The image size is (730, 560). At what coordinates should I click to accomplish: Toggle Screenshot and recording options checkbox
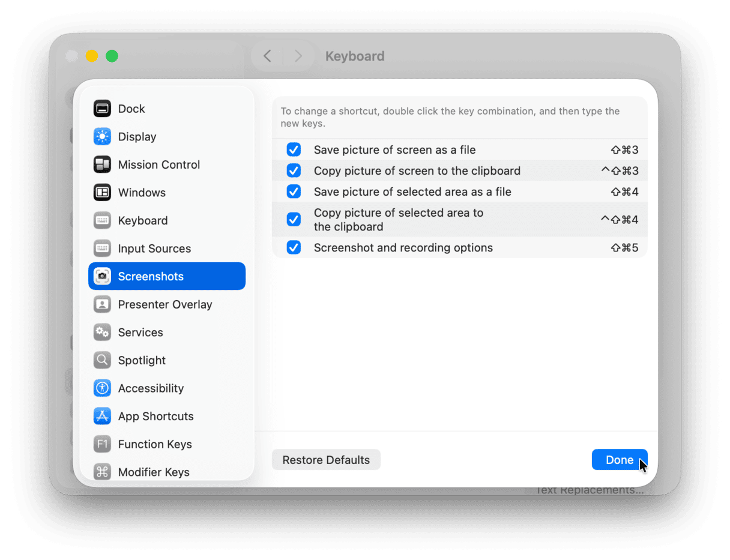[x=294, y=247]
